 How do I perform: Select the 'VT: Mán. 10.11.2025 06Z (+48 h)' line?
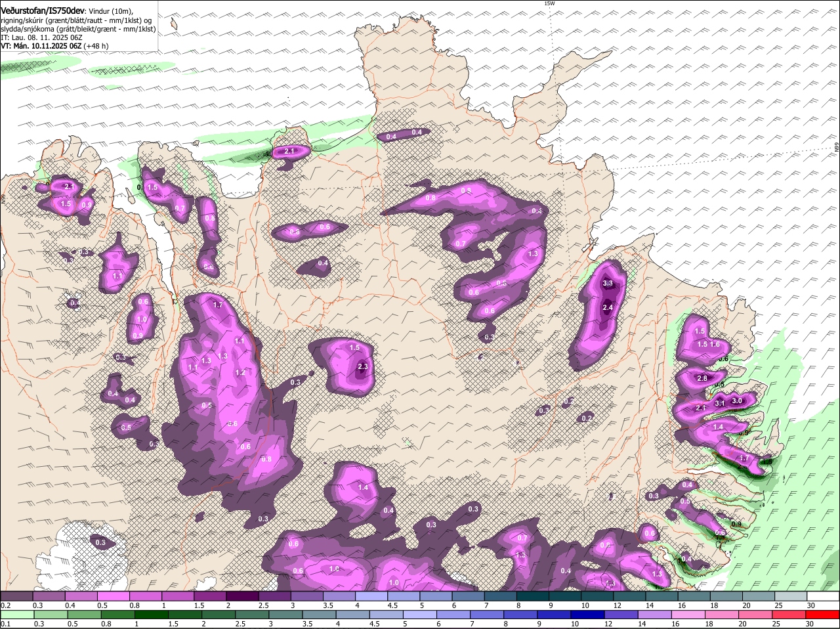tap(54, 46)
